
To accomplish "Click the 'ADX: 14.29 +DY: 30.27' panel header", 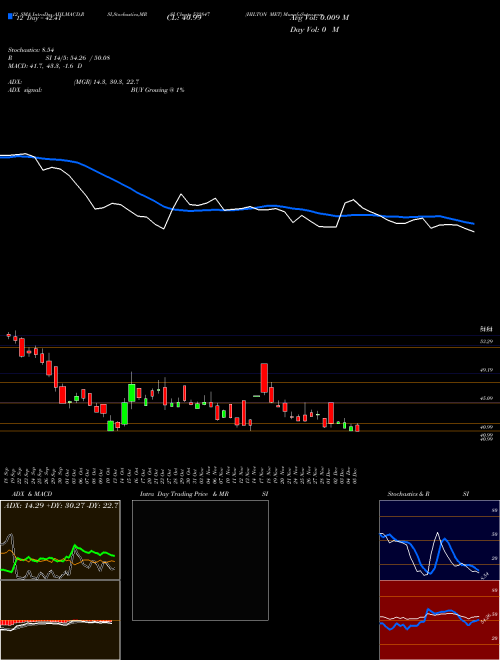I will (x=60, y=505).
